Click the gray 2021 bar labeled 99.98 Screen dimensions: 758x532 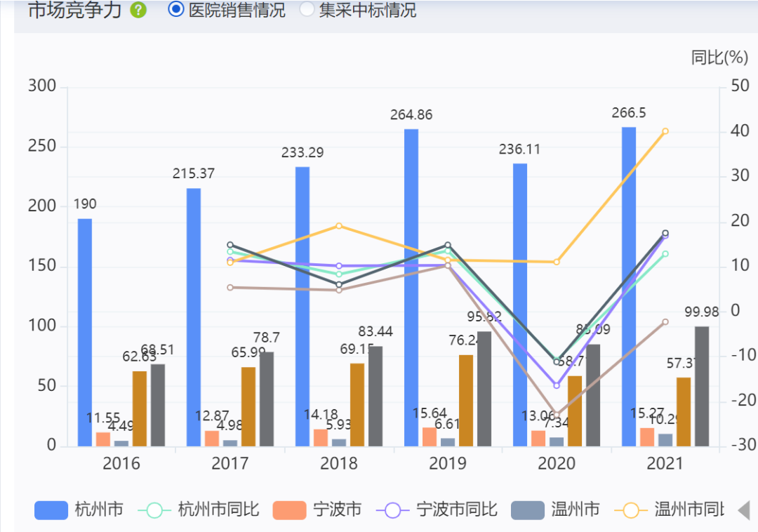(x=702, y=386)
